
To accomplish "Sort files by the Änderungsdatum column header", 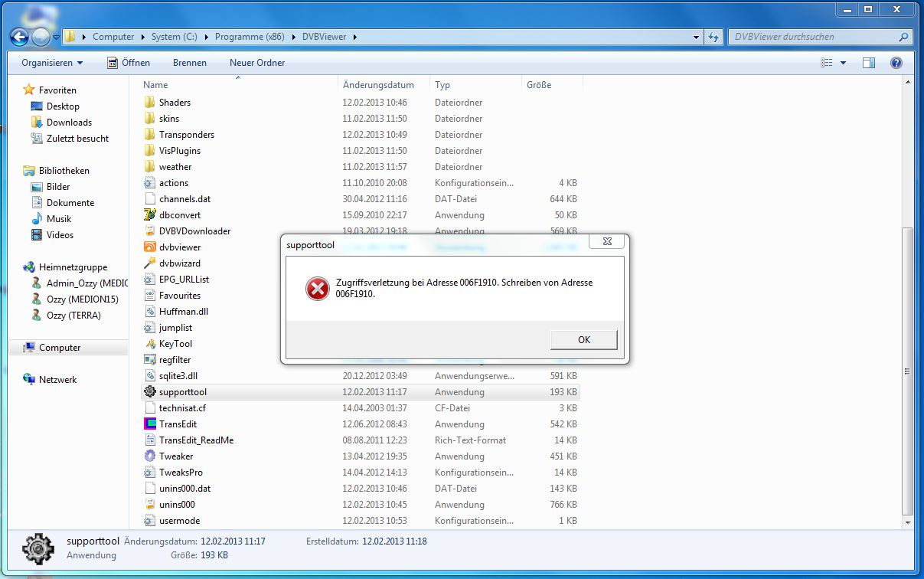I will tap(378, 85).
